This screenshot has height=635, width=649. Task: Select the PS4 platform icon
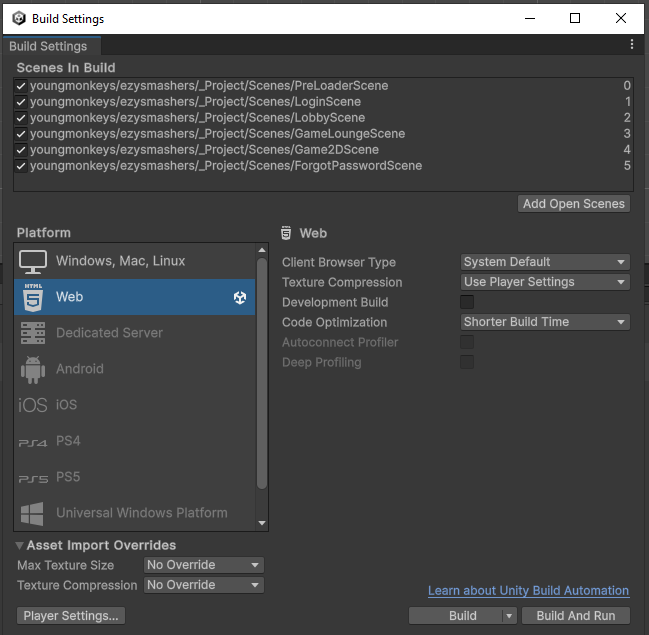(x=33, y=441)
